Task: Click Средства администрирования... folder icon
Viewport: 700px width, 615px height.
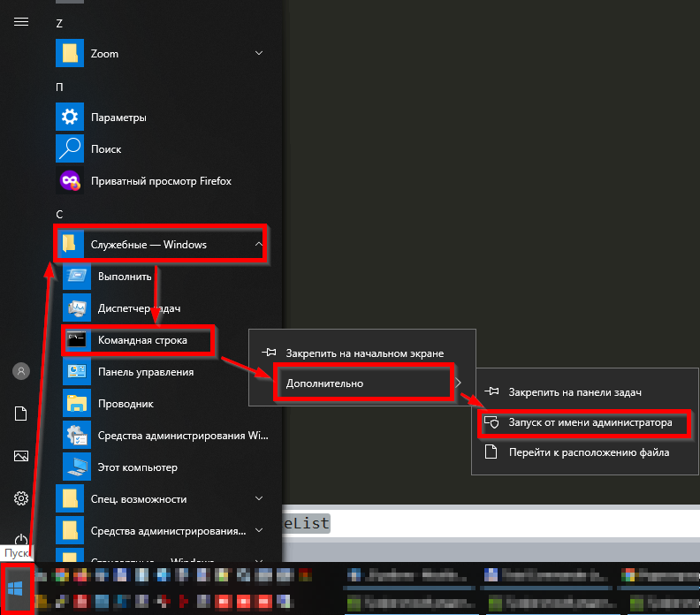Action: pyautogui.click(x=70, y=531)
